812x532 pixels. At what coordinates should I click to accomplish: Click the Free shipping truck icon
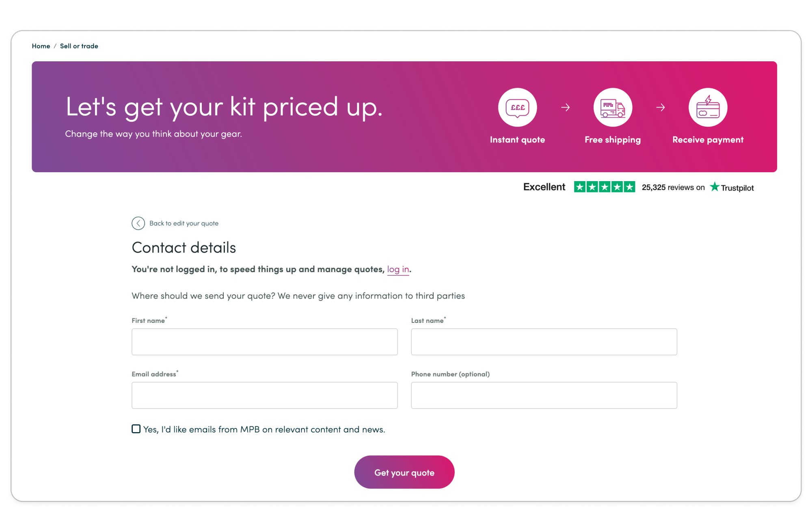click(613, 108)
